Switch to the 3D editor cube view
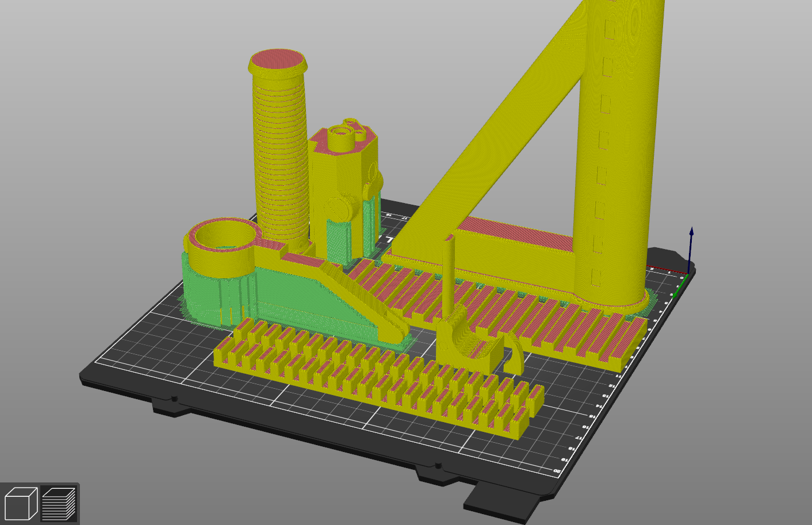 [21, 504]
